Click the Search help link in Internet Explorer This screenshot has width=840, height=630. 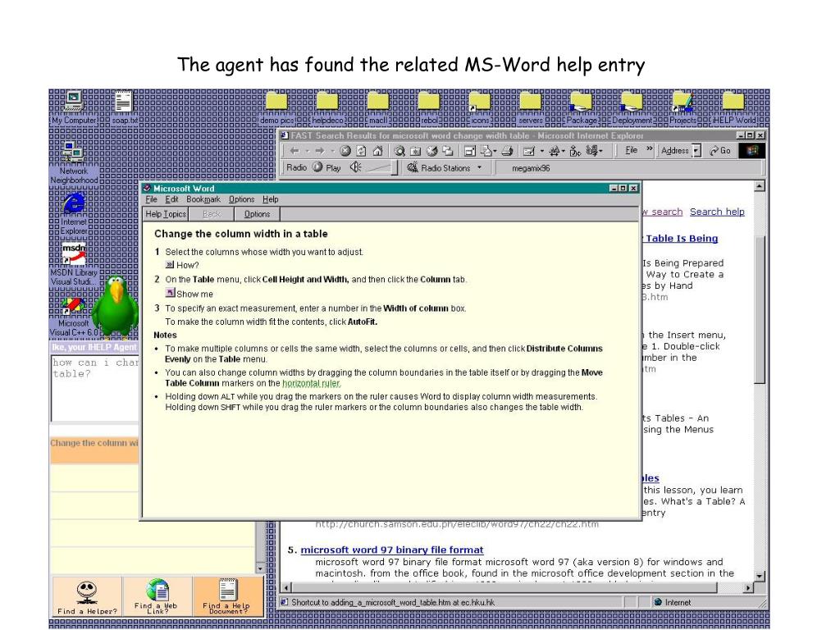(x=717, y=212)
